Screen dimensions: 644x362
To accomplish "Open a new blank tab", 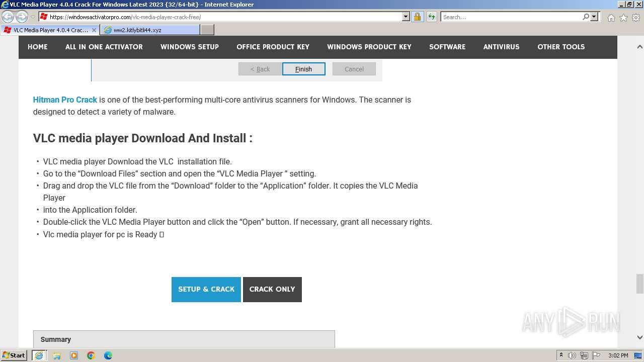I will [207, 30].
